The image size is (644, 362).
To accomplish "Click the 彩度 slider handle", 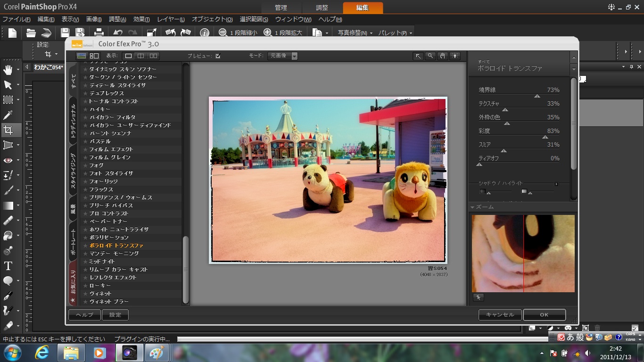I will tap(545, 137).
